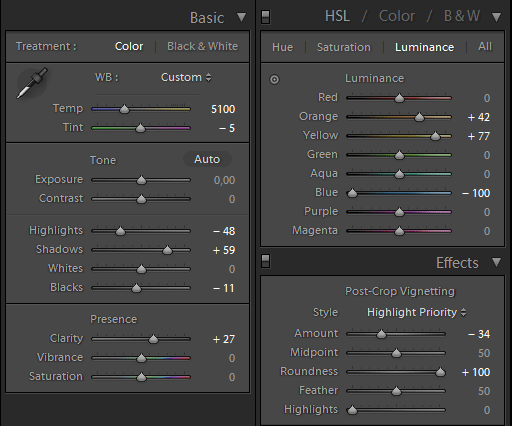Click the Contrast slider handle

click(141, 199)
